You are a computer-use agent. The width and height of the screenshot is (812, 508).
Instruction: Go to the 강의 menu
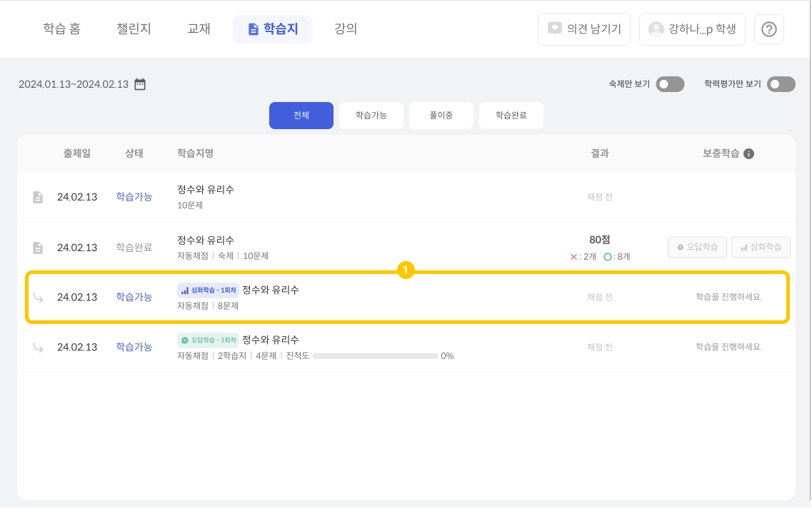pos(346,29)
